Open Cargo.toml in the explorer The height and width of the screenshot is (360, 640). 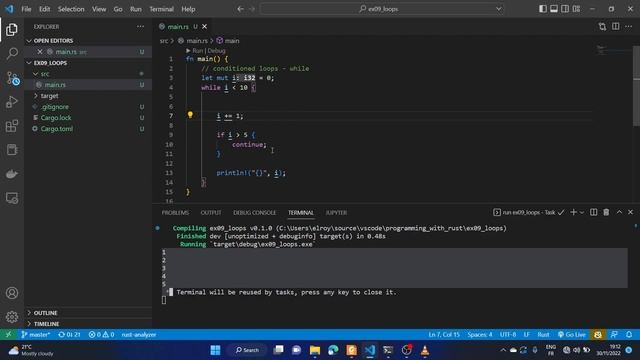(x=57, y=129)
